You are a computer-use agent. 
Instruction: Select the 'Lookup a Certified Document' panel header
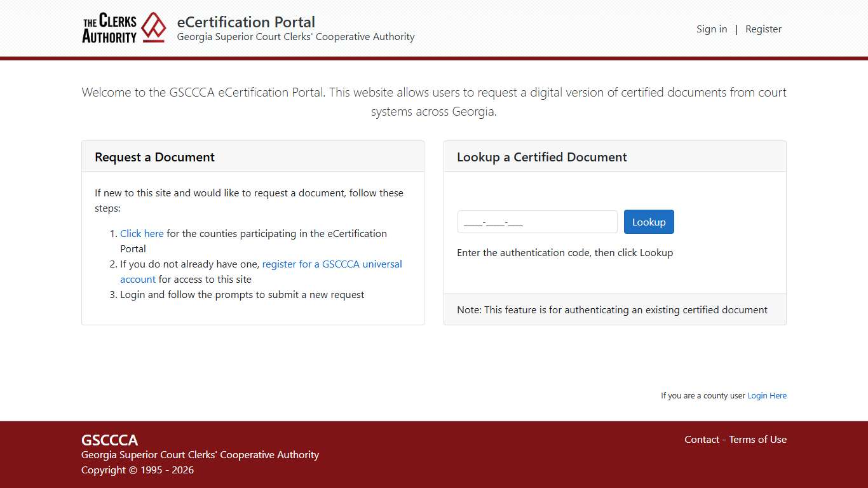(541, 157)
